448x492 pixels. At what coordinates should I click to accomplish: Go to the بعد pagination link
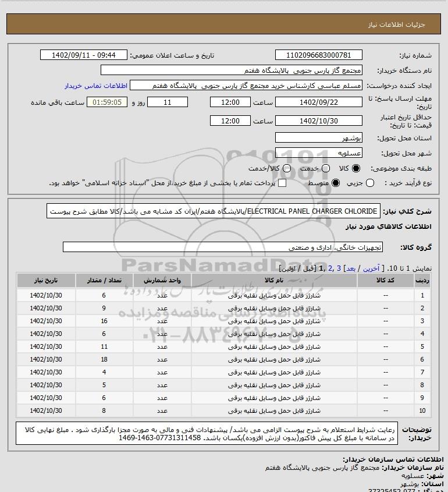350,268
